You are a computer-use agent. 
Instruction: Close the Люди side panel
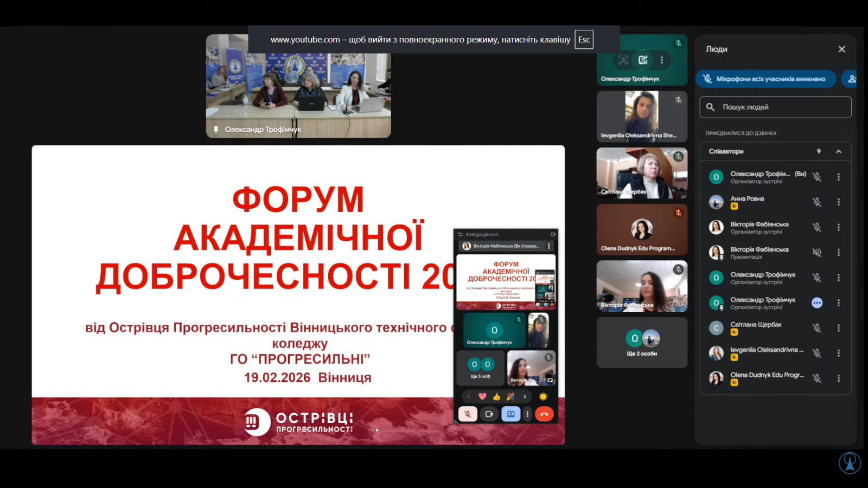tap(841, 49)
